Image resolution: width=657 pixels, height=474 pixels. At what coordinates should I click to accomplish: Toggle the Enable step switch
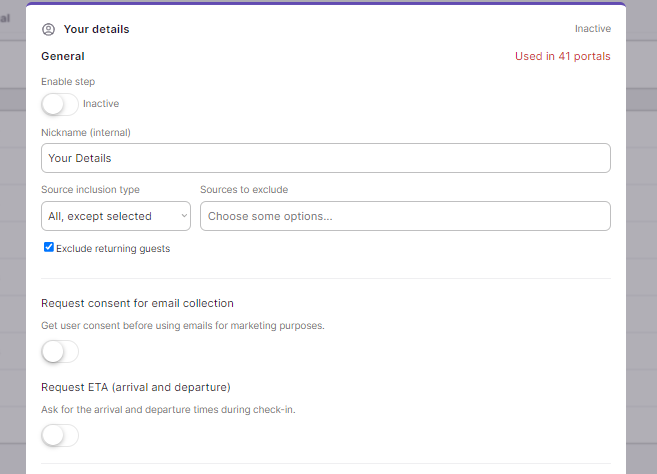pos(59,104)
